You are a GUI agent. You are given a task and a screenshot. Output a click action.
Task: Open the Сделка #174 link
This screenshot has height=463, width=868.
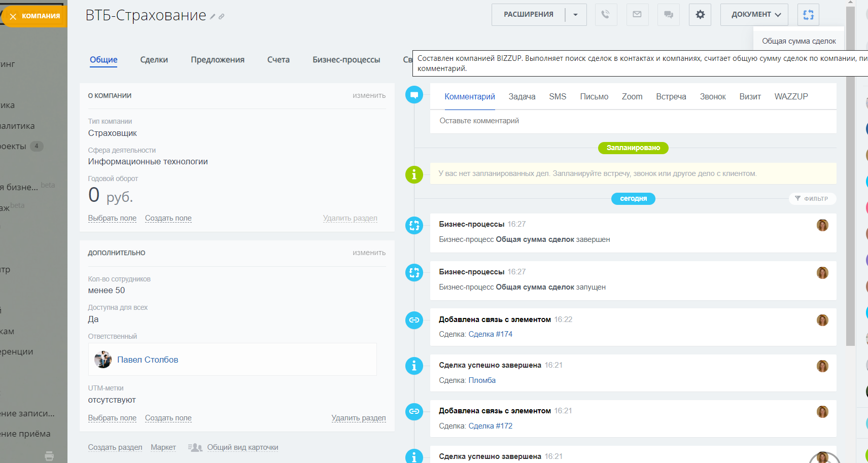[x=490, y=334]
